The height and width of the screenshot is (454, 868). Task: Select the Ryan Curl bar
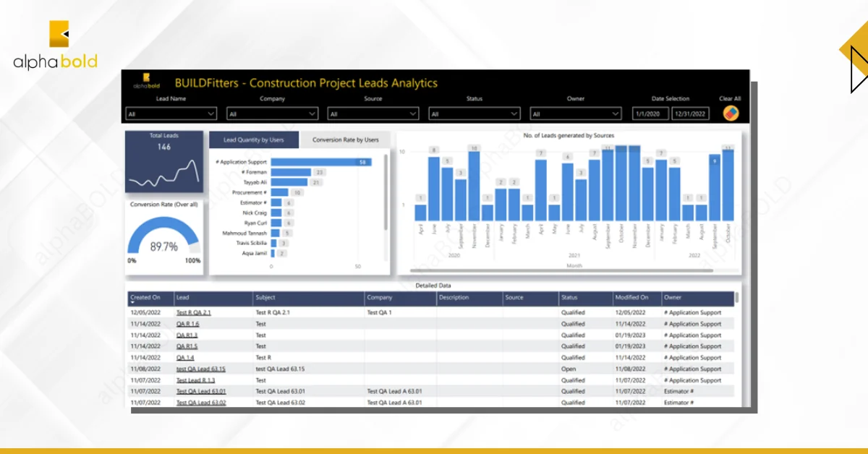(276, 223)
